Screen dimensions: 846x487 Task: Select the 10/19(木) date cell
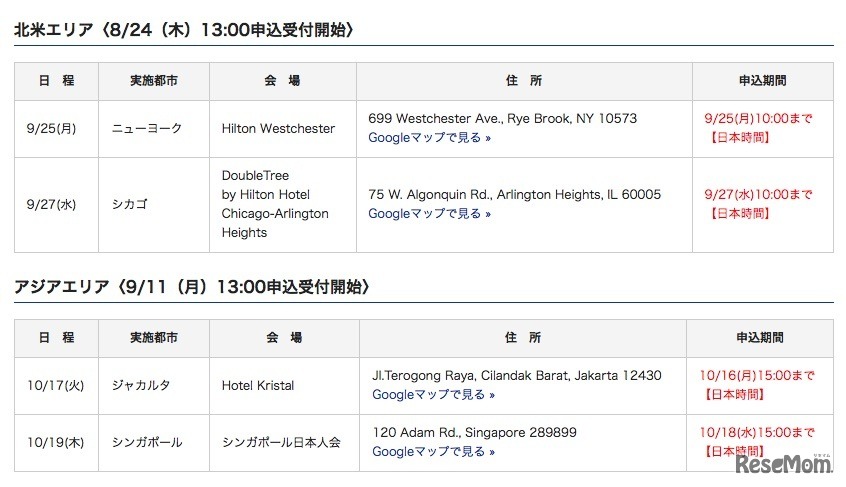pos(55,442)
